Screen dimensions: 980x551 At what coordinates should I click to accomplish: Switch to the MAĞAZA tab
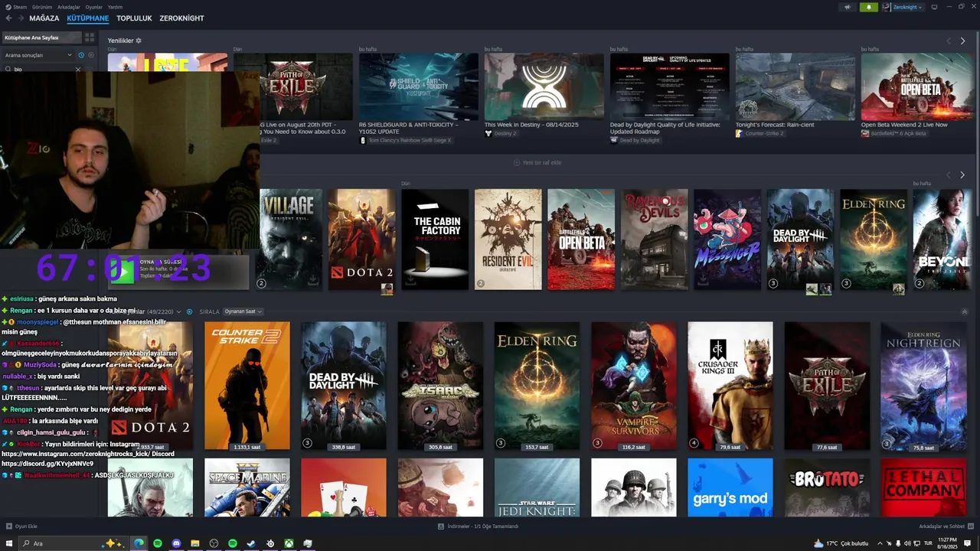click(44, 18)
